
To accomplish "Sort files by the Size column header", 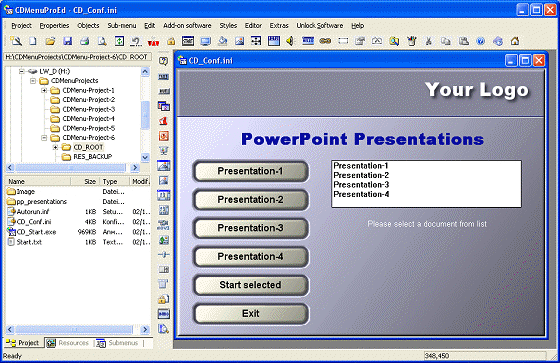I will 85,182.
